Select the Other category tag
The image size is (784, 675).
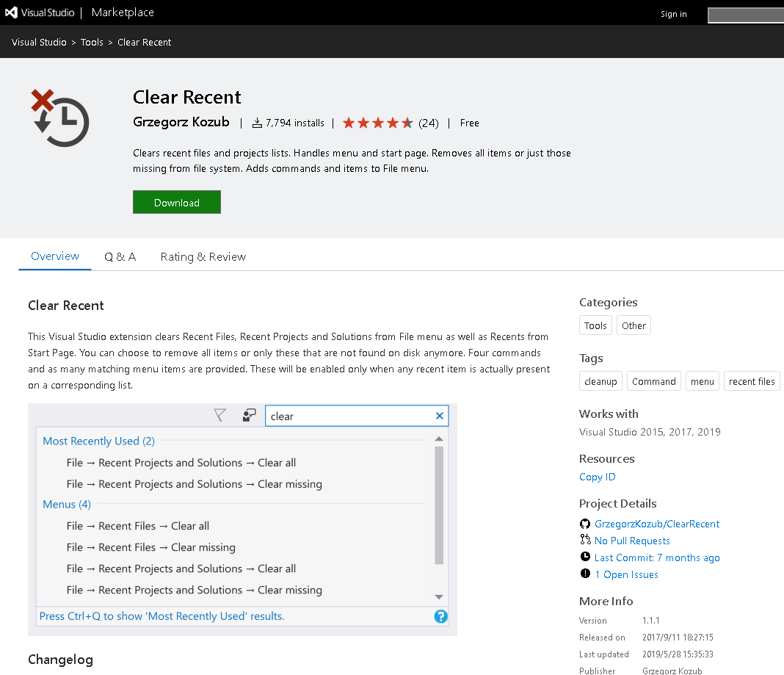(x=634, y=325)
